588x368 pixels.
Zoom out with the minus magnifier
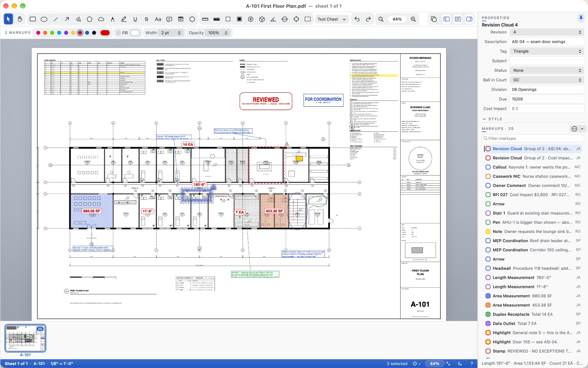tap(381, 19)
